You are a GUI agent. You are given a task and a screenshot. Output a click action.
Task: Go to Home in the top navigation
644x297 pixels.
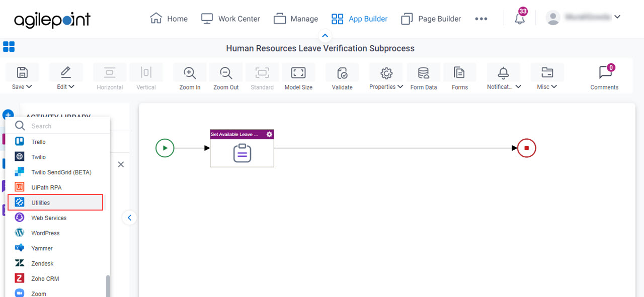(x=169, y=19)
